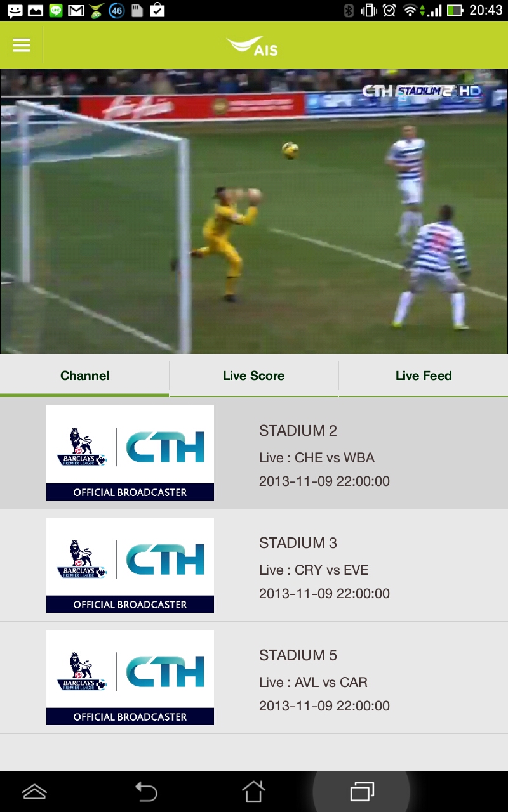Switch to the Live Feed tab
The width and height of the screenshot is (508, 812).
tap(424, 376)
